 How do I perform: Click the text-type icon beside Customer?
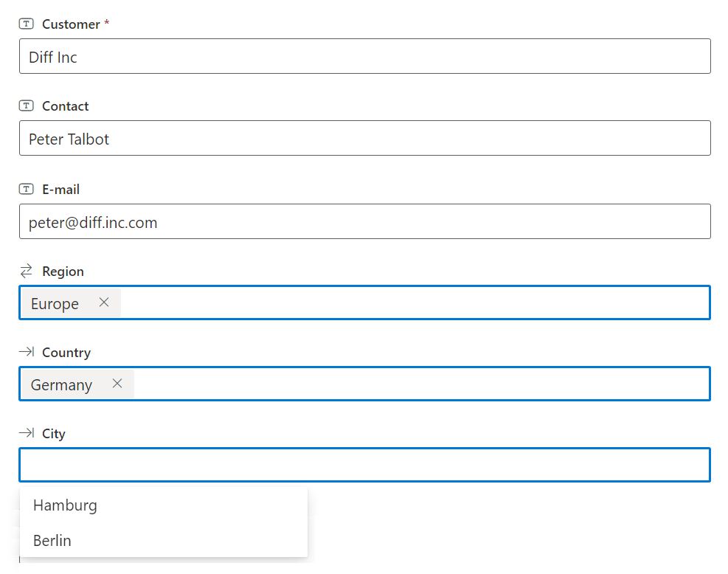[x=26, y=24]
